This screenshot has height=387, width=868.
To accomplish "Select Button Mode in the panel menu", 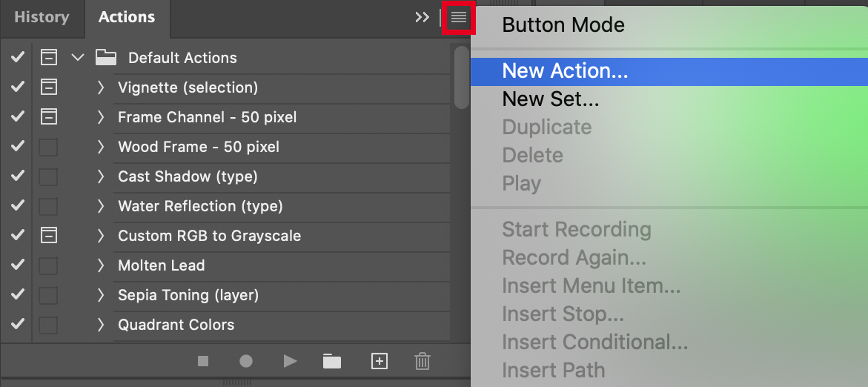I will 563,25.
